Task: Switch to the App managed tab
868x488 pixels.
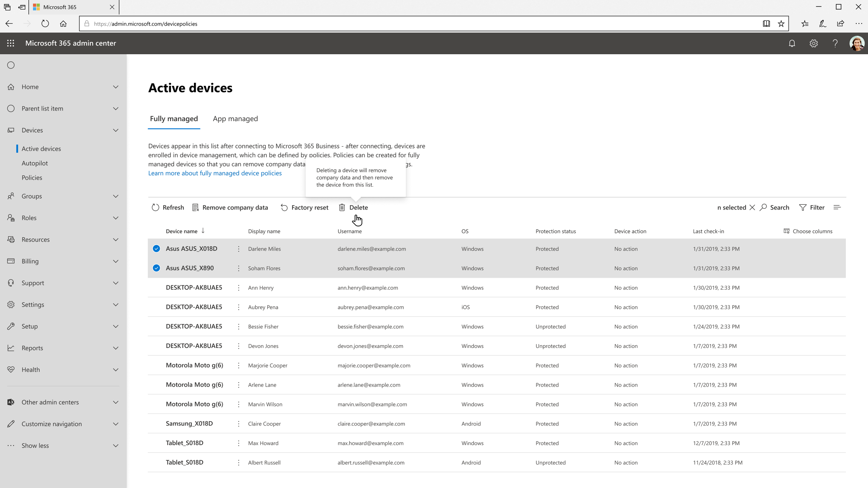Action: click(235, 118)
